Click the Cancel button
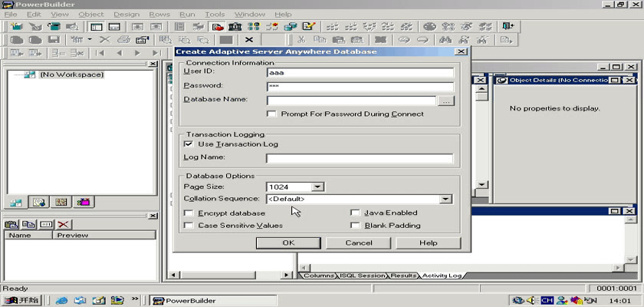The height and width of the screenshot is (307, 644). pyautogui.click(x=359, y=243)
